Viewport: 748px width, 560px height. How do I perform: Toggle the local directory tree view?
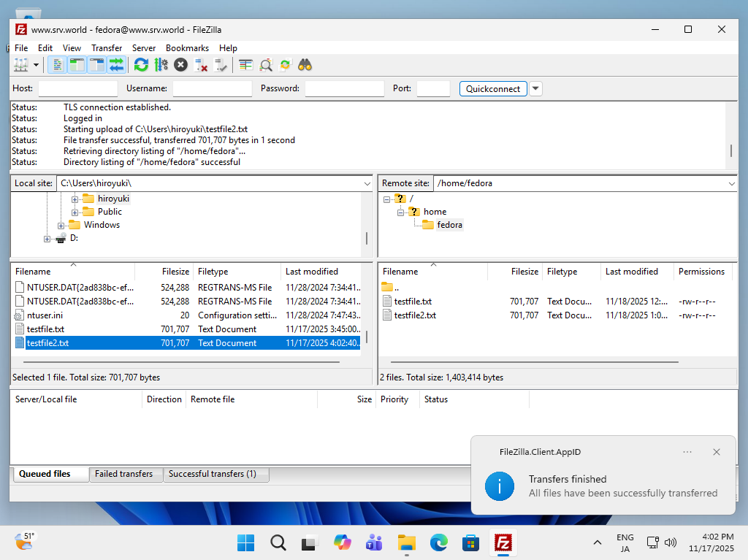(x=77, y=65)
